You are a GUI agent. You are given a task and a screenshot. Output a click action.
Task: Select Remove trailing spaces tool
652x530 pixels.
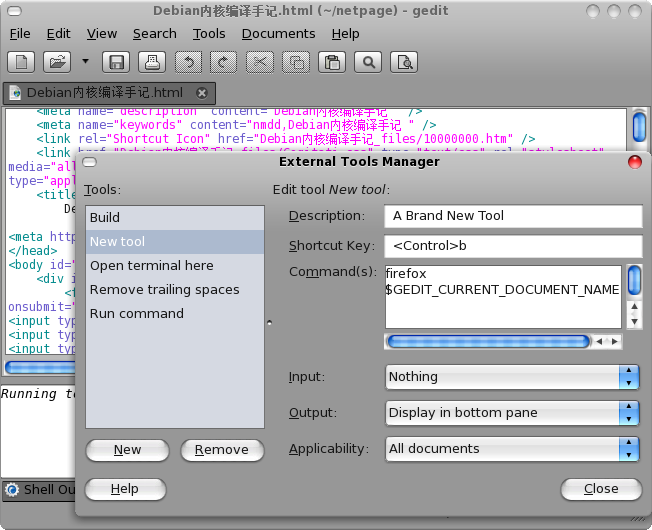pyautogui.click(x=175, y=290)
